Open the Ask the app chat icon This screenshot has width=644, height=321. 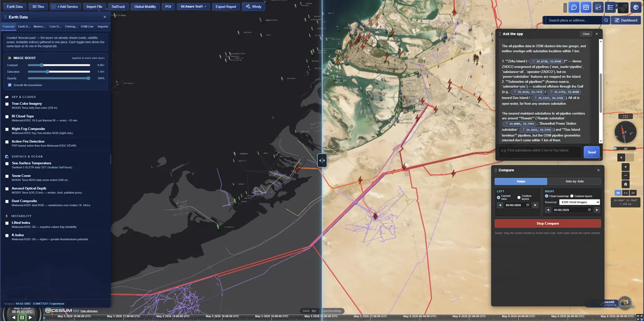tap(574, 7)
